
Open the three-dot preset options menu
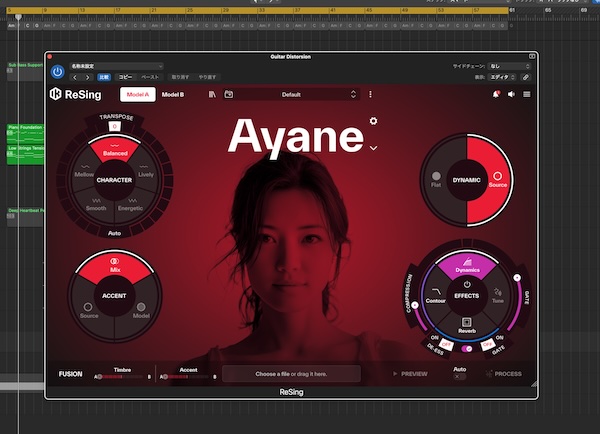click(x=370, y=94)
